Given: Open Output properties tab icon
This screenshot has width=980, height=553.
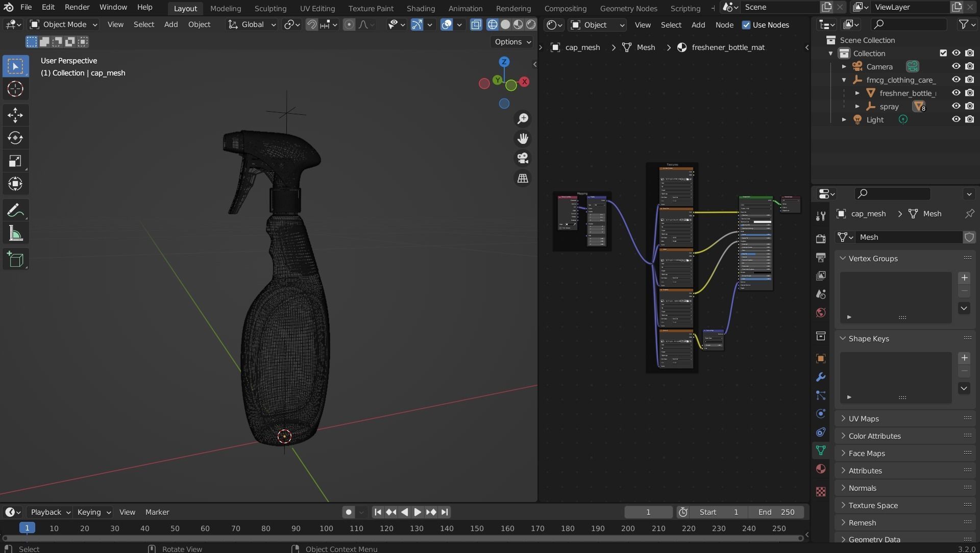Looking at the screenshot, I should (x=821, y=257).
